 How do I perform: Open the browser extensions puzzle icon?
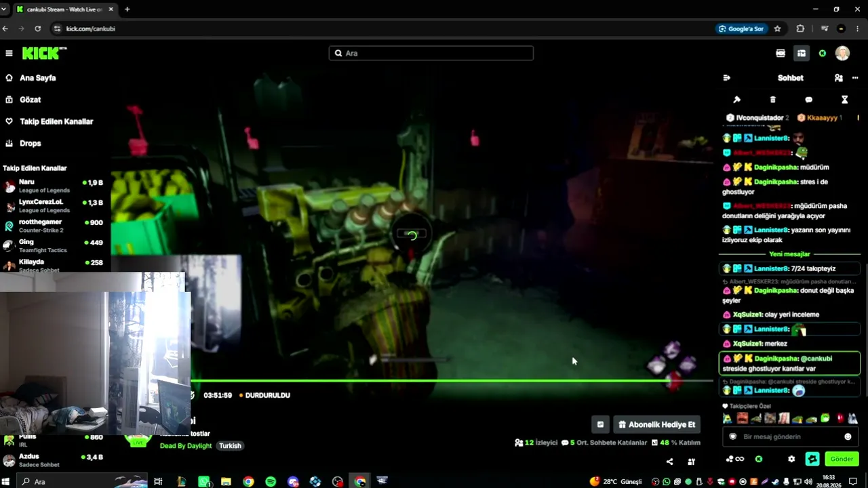point(800,28)
